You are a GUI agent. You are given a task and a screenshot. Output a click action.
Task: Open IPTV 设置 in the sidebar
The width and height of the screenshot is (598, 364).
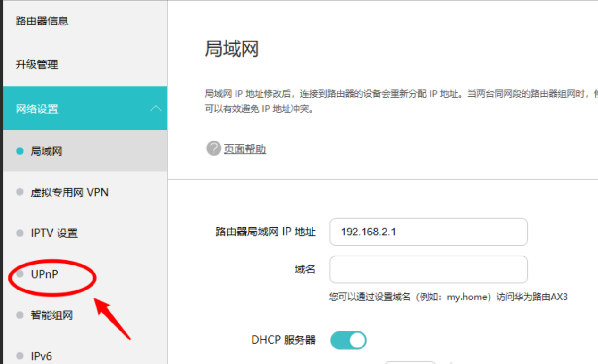pos(54,233)
